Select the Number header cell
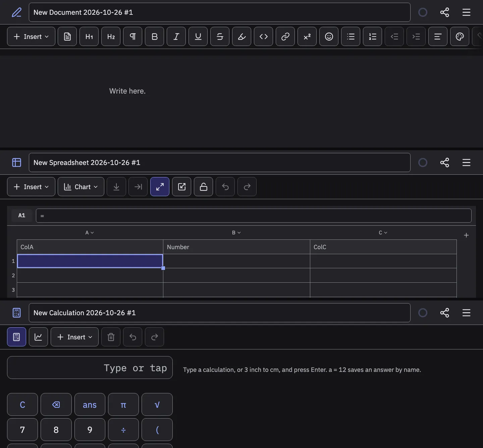Image resolution: width=483 pixels, height=448 pixels. tap(236, 247)
